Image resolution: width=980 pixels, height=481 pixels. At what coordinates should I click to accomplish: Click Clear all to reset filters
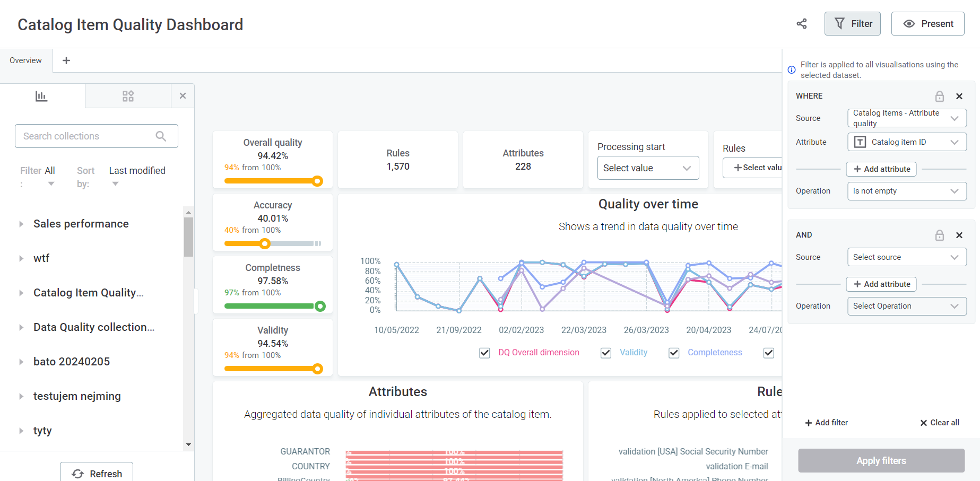pos(939,422)
